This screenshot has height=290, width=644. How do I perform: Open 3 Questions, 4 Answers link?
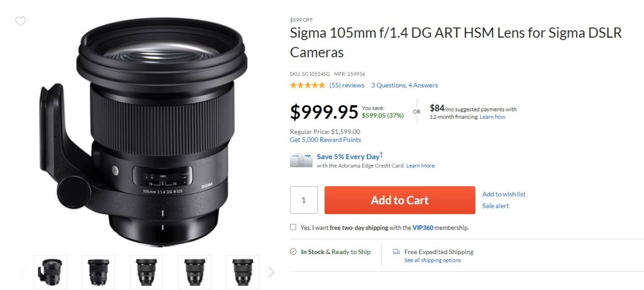[x=404, y=85]
